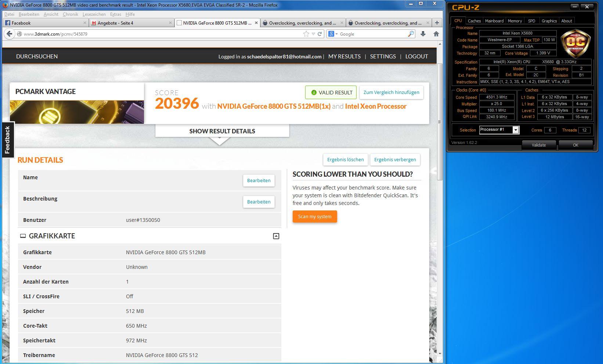The width and height of the screenshot is (603, 364).
Task: Click the user#1350050 text
Action: click(x=143, y=220)
